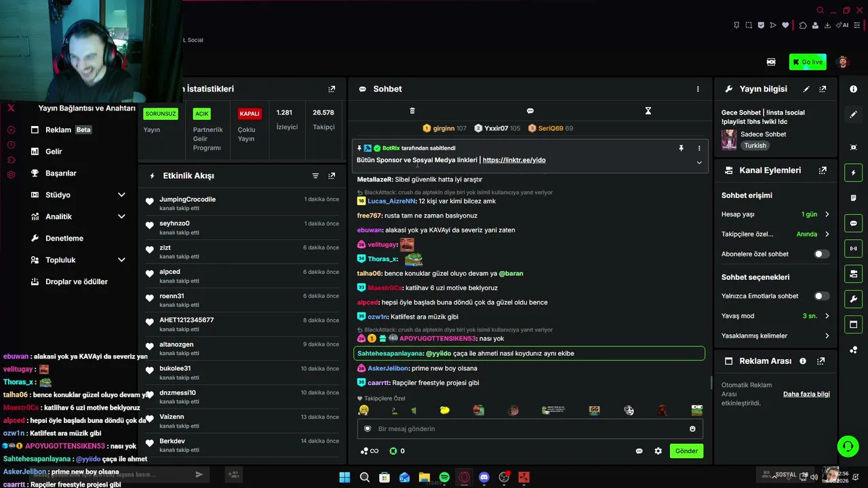This screenshot has width=868, height=488.
Task: Click the wrench icon in the right rail
Action: (x=854, y=299)
